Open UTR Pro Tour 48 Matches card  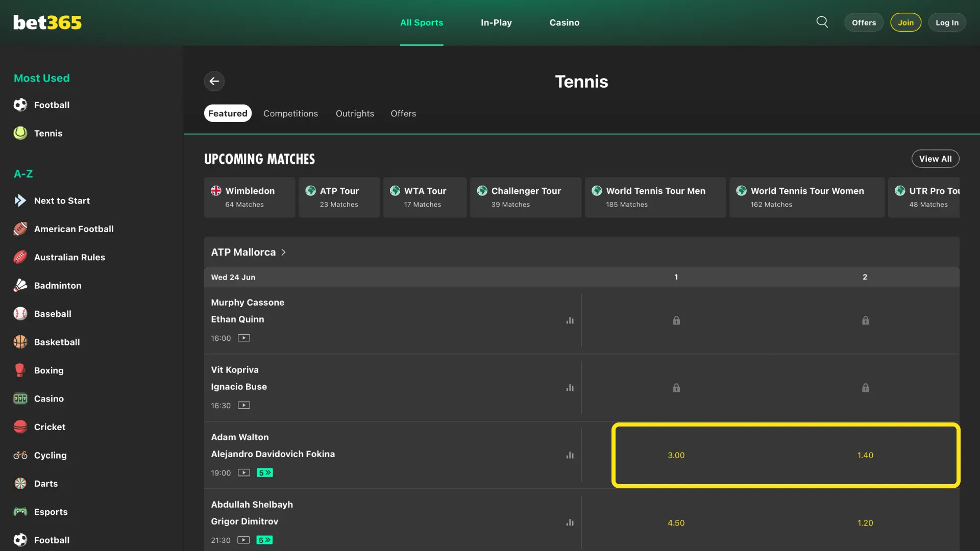(924, 197)
